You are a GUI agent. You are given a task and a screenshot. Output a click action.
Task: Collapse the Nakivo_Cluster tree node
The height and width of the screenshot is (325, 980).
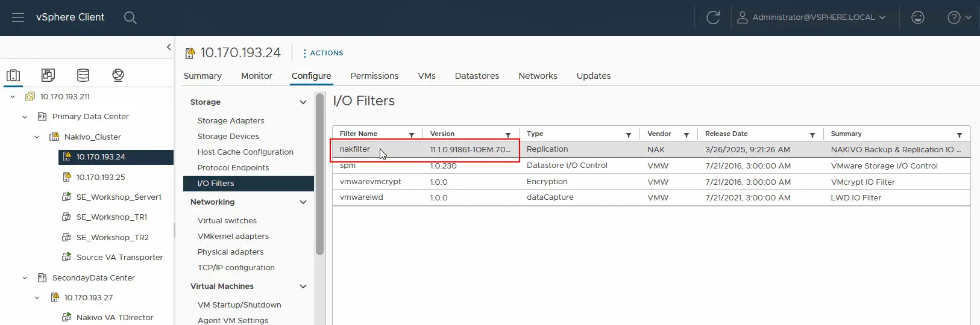click(x=37, y=137)
